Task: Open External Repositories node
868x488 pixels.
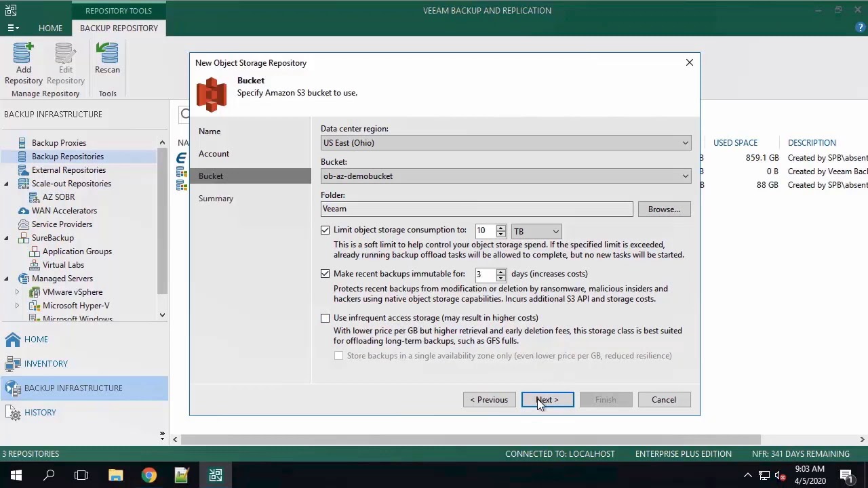Action: (68, 170)
